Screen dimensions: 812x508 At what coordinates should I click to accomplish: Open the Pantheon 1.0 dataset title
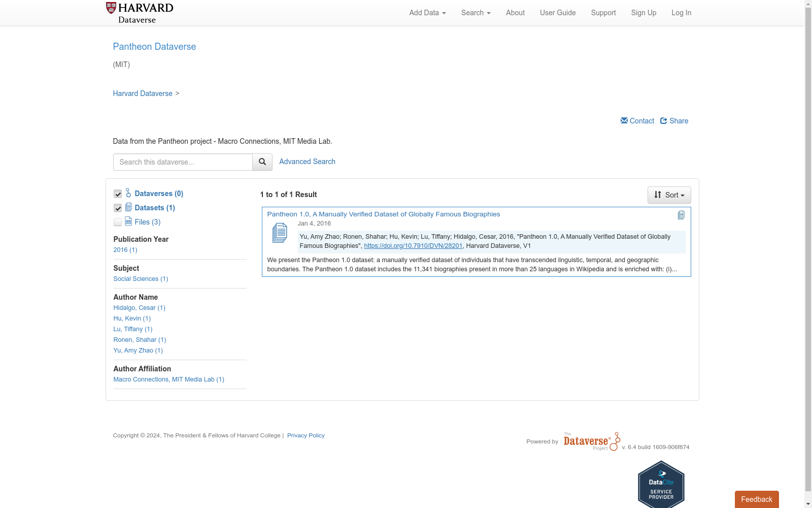[x=384, y=214]
